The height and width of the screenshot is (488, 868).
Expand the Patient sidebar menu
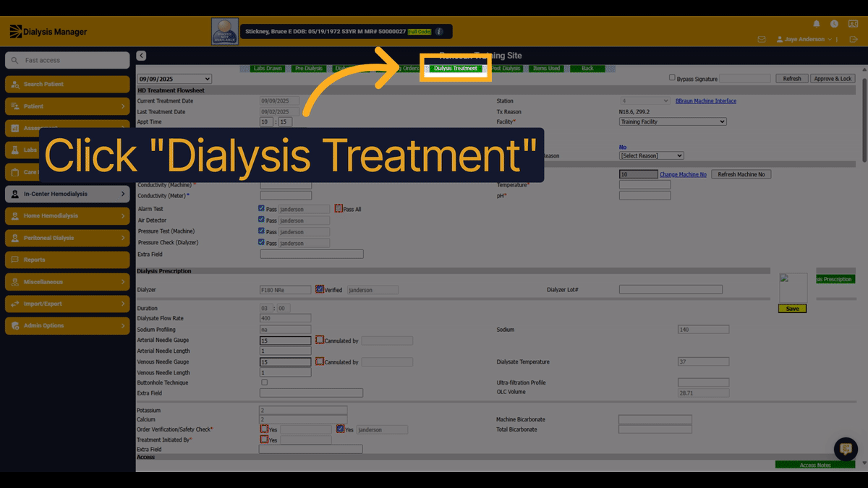tap(67, 106)
